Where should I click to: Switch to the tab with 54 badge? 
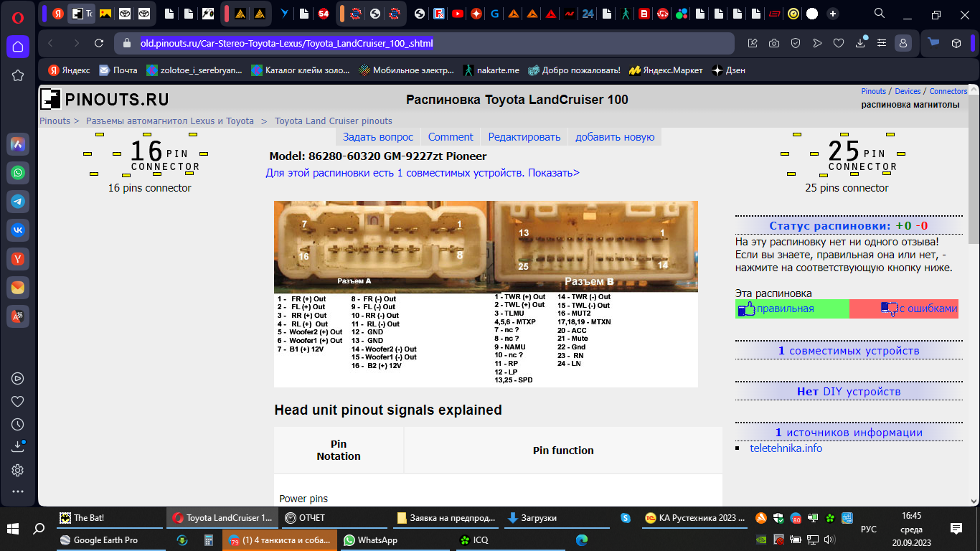tap(324, 14)
